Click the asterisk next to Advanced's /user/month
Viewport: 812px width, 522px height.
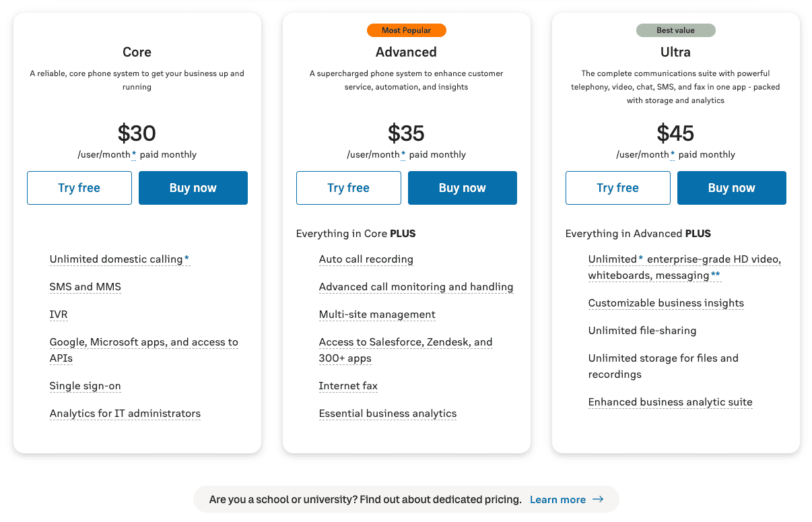pos(403,154)
